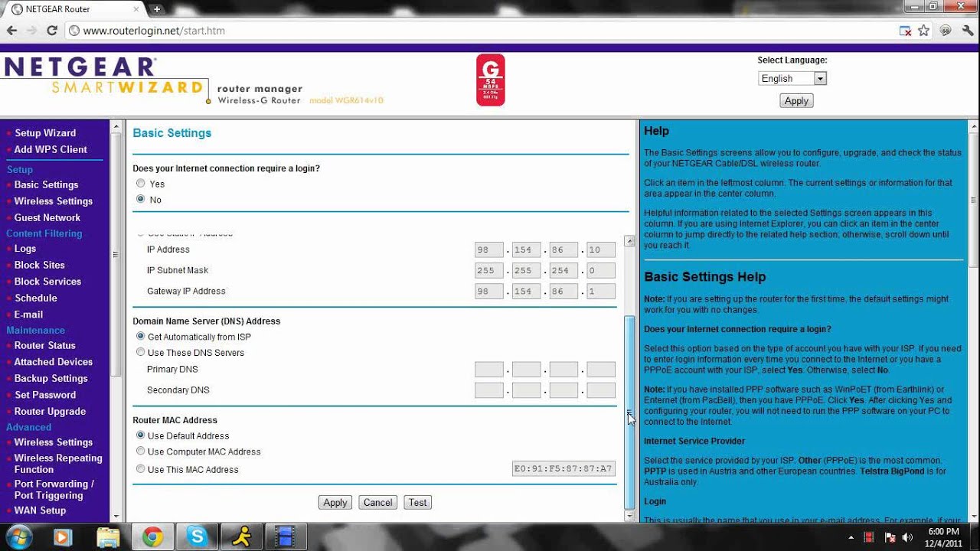Click the browser Forward arrow
Image resolution: width=980 pixels, height=551 pixels.
tap(31, 31)
